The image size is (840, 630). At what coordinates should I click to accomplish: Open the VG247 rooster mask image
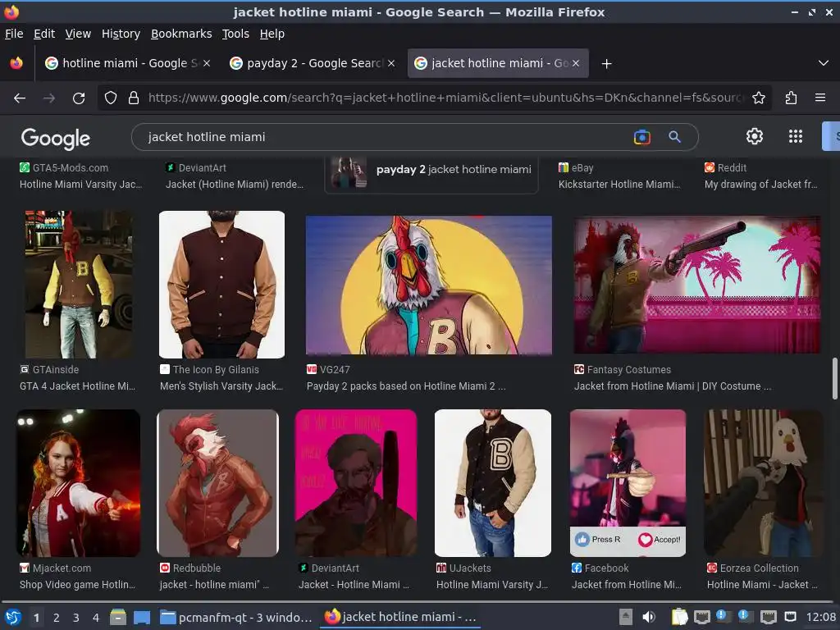point(428,285)
